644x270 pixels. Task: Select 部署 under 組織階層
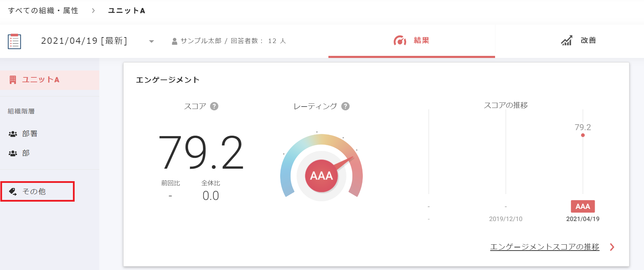pyautogui.click(x=30, y=133)
